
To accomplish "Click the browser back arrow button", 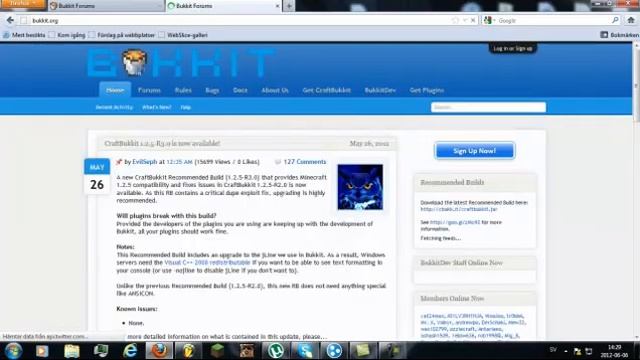I will coord(10,20).
